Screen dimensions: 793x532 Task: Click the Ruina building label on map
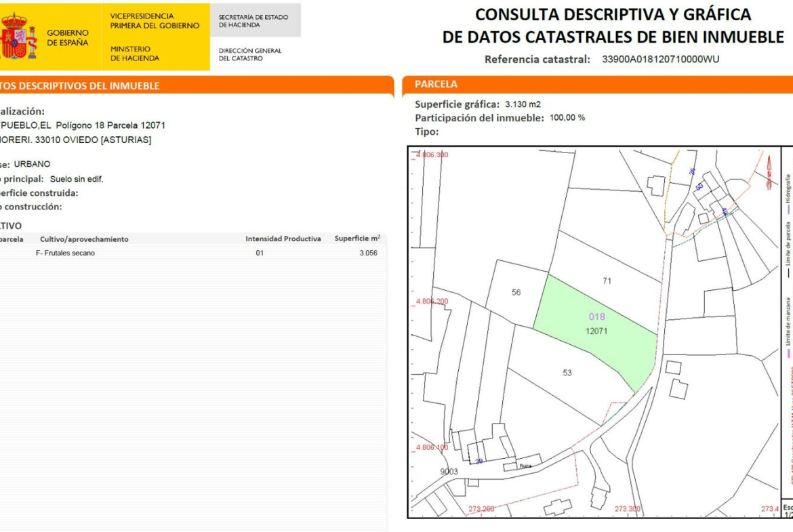[x=525, y=466]
